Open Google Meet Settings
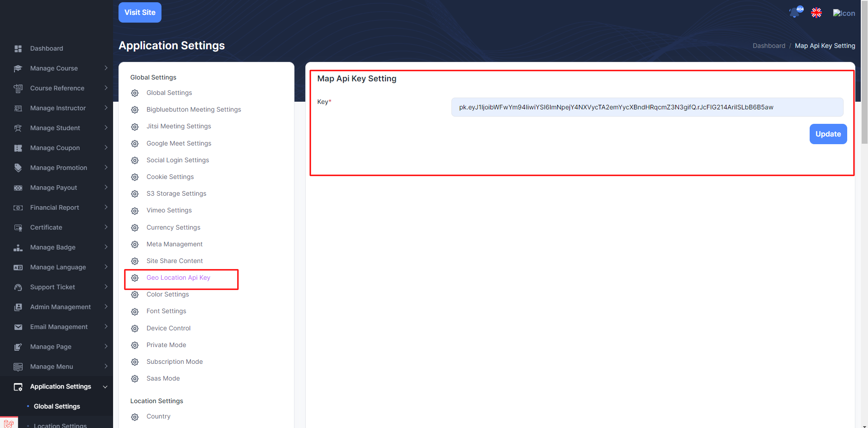 click(x=179, y=143)
